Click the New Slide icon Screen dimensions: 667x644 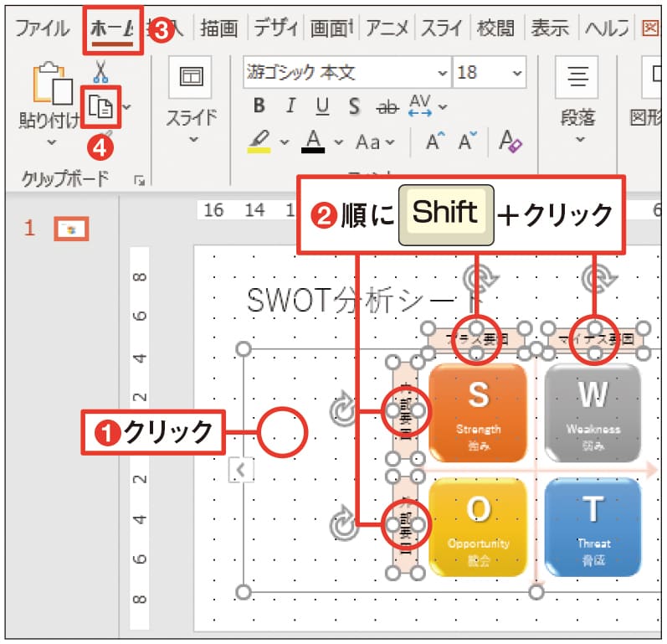[191, 77]
